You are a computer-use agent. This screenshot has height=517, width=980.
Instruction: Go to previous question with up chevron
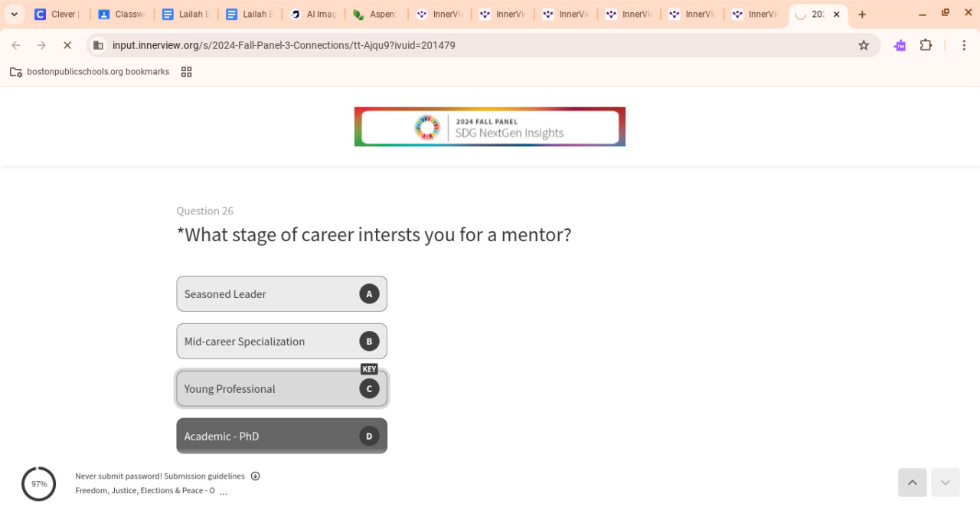913,483
